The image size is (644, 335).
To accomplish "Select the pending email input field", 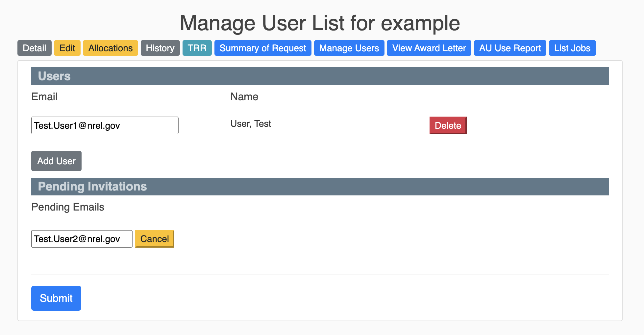I will pyautogui.click(x=82, y=239).
